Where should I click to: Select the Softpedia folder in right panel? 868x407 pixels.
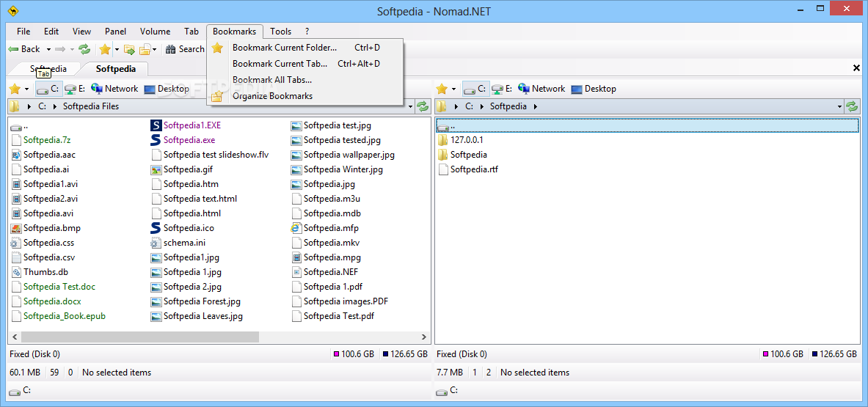tap(462, 155)
